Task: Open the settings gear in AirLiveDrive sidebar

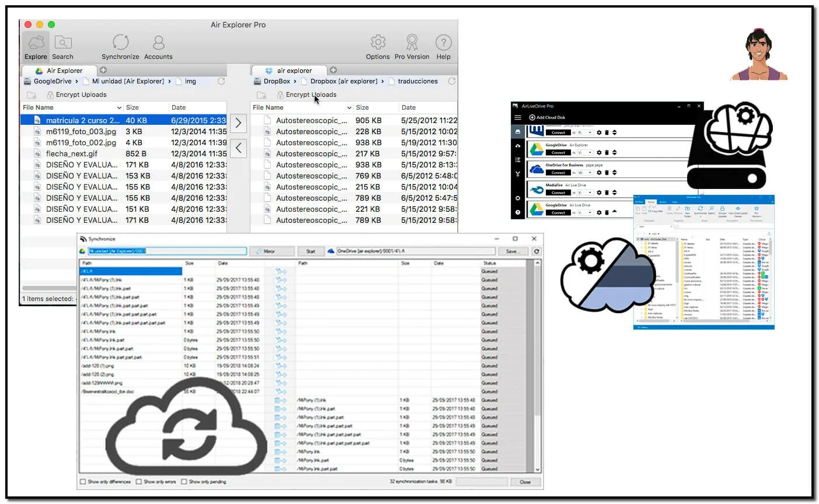Action: [518, 198]
